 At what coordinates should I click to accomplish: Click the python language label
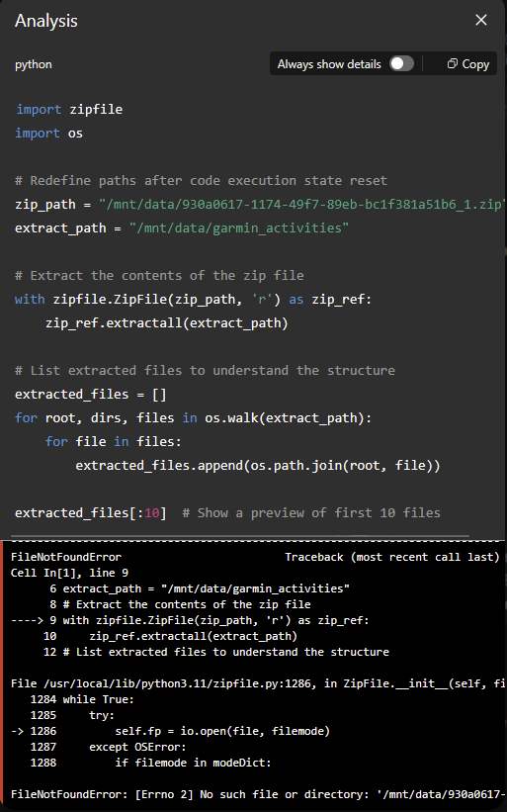(34, 64)
